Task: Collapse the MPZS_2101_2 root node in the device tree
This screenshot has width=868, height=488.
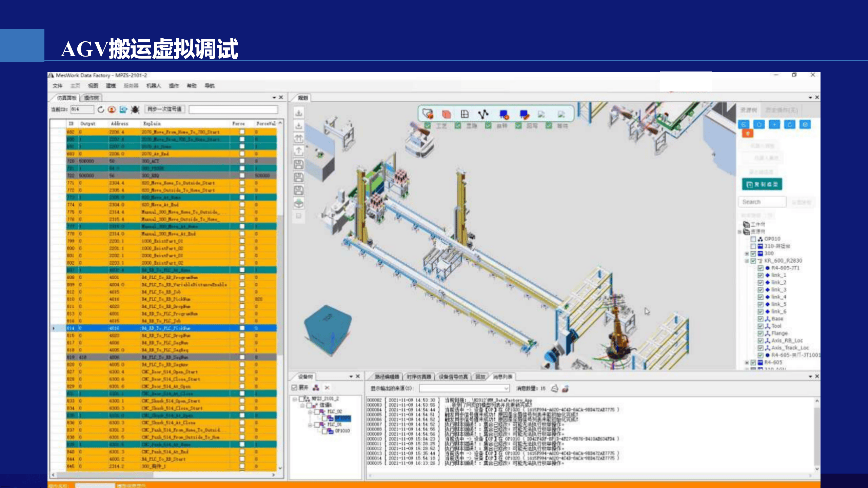Action: 295,399
